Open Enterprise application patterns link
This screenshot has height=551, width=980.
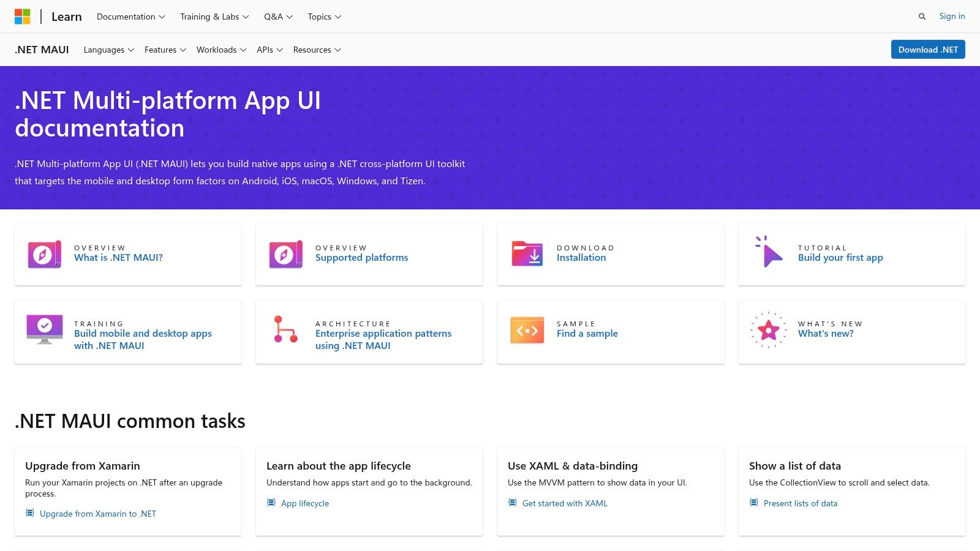click(383, 339)
